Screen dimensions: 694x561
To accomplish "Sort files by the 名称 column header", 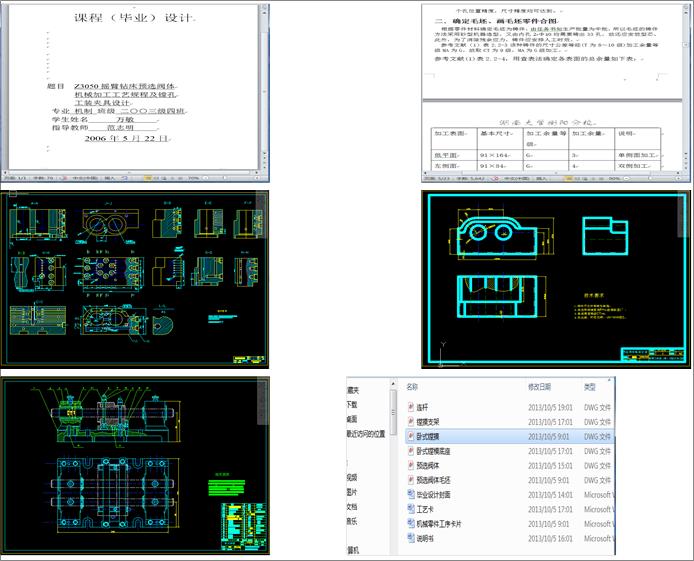I will [x=412, y=387].
